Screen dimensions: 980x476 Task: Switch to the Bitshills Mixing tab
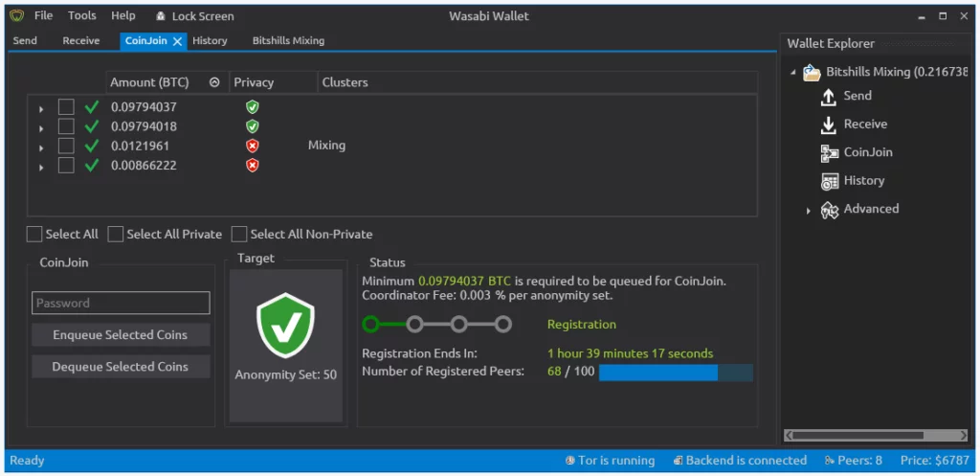tap(288, 40)
